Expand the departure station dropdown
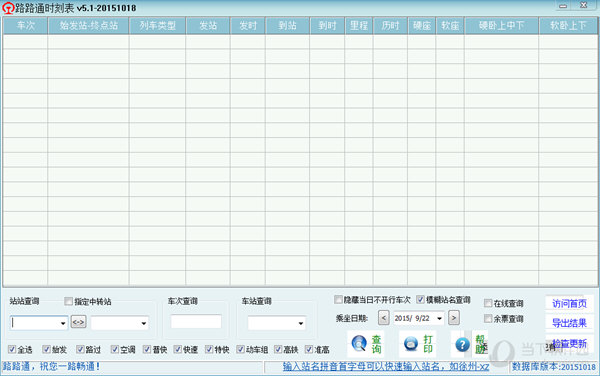The image size is (600, 376). [63, 324]
